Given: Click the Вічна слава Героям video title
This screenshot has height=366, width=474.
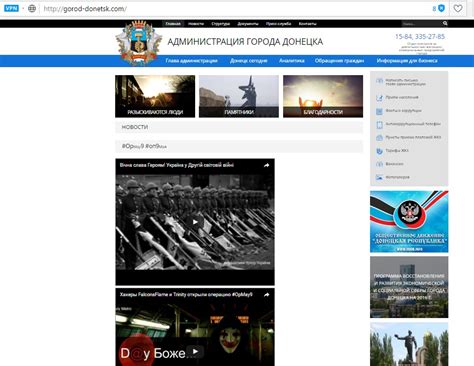Looking at the screenshot, I should pos(177,165).
